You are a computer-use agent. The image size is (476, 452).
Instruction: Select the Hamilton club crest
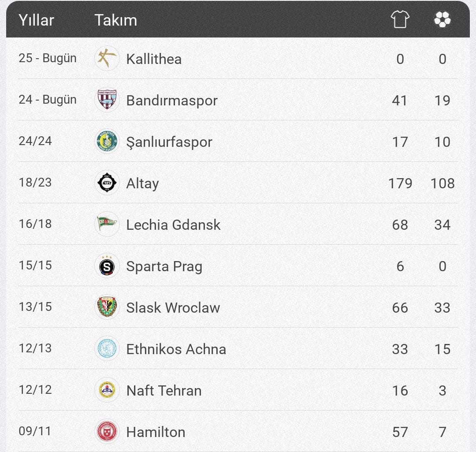[x=107, y=431]
